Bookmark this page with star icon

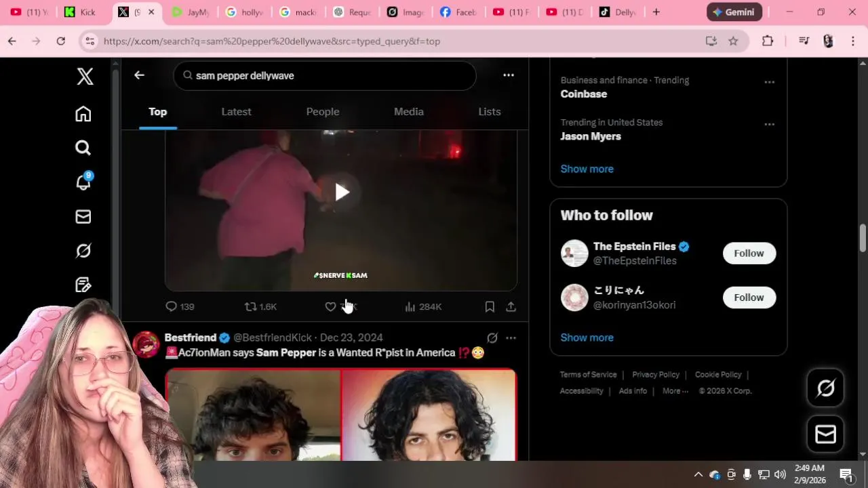point(733,41)
